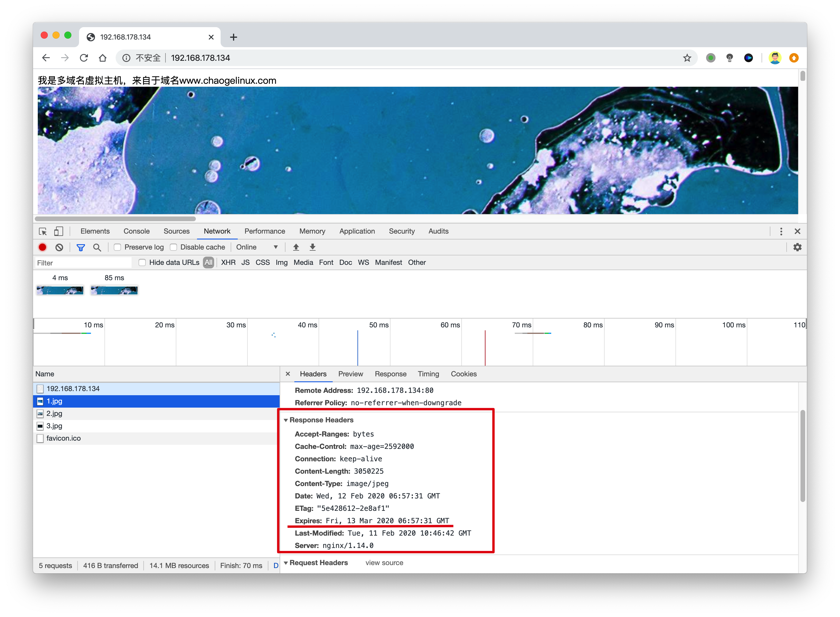Collapse the Response Headers section
The image size is (840, 617).
click(286, 420)
